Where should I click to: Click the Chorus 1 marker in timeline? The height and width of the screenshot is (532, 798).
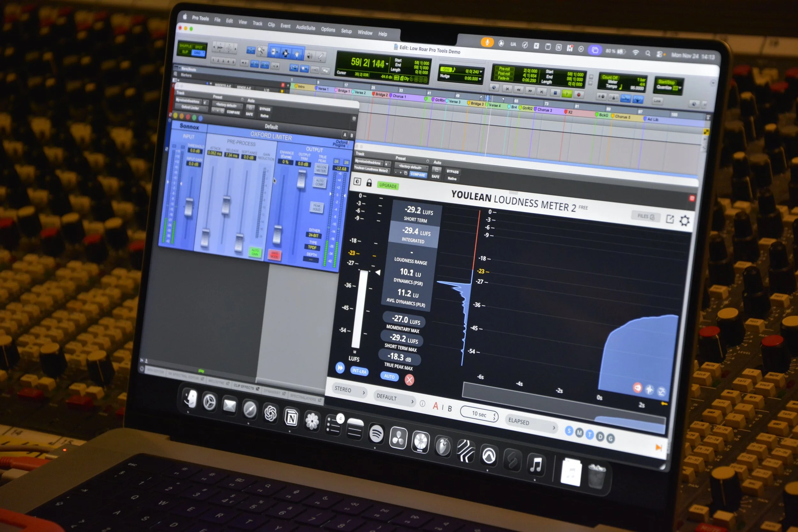[399, 96]
